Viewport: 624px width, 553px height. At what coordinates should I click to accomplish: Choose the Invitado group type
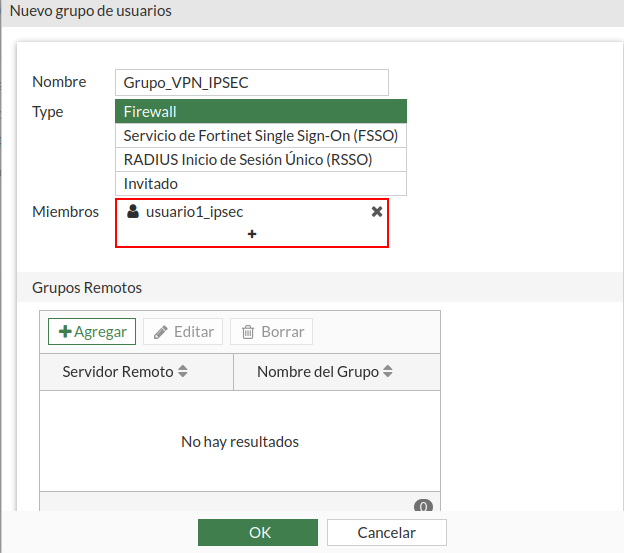click(261, 184)
